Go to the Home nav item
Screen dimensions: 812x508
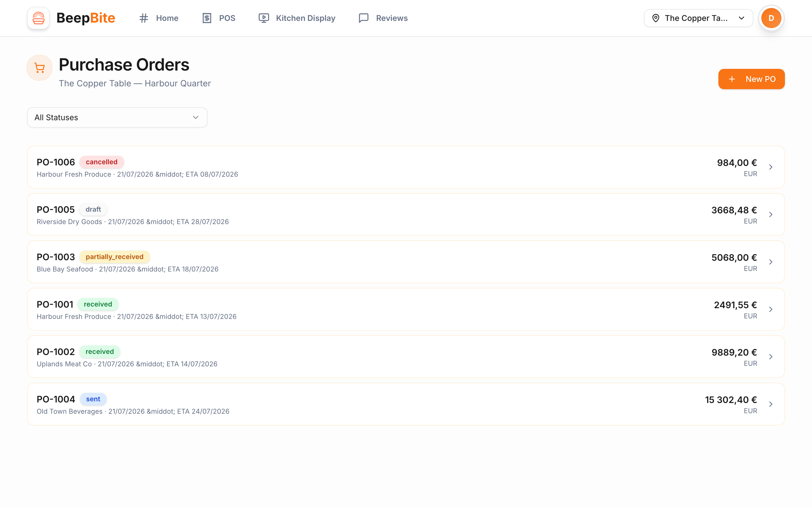[159, 18]
